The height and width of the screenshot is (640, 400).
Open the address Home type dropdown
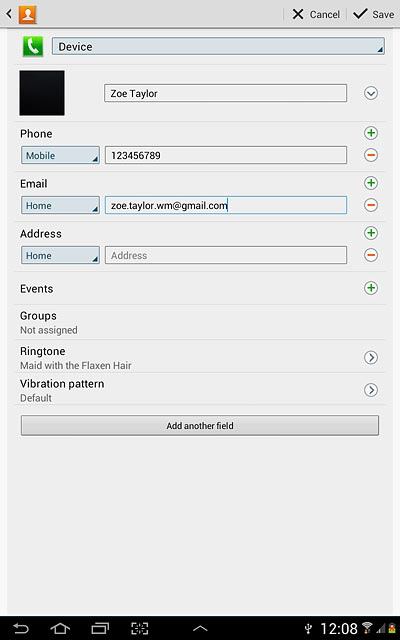60,255
